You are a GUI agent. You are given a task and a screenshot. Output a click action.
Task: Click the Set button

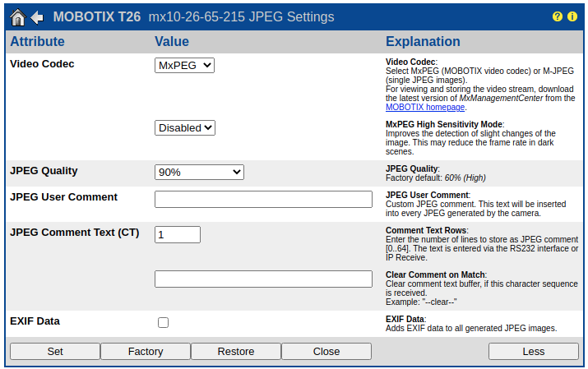coord(55,352)
